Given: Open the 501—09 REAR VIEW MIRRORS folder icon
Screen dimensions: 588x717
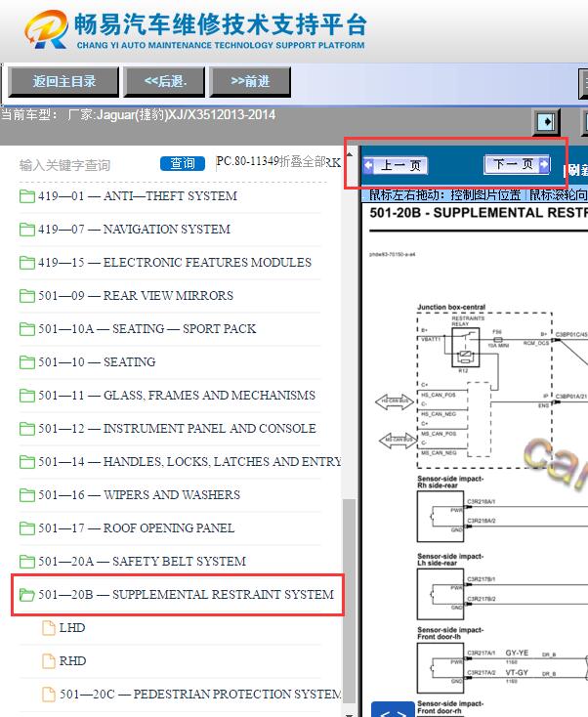Looking at the screenshot, I should point(27,296).
